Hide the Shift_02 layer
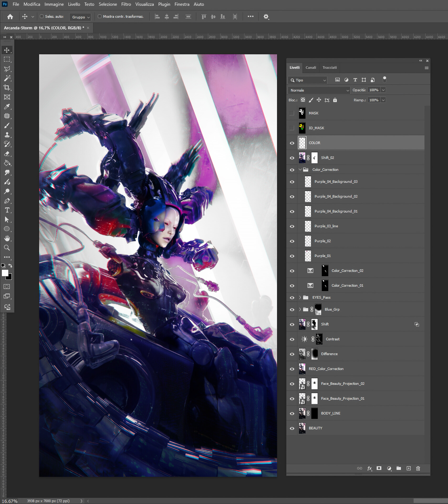448x504 pixels. pyautogui.click(x=292, y=158)
